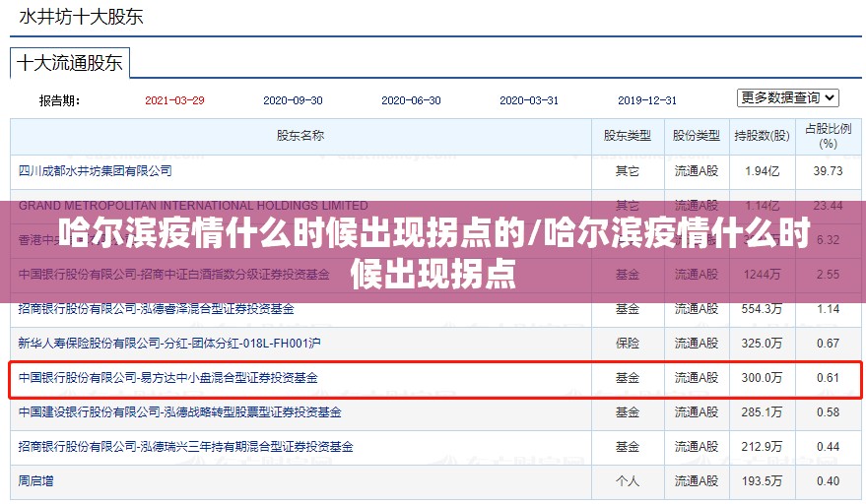Click the 300.0万 holdings cell

click(x=763, y=378)
